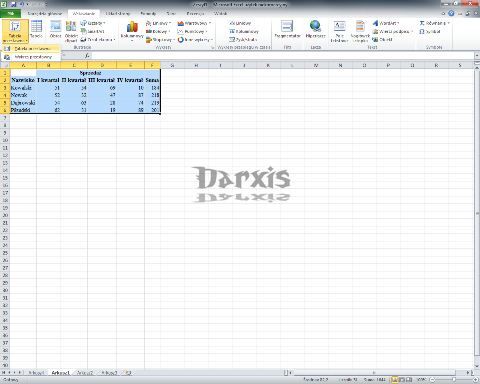Go to first sheet using navigation arrow
480x384 pixels.
click(x=4, y=373)
